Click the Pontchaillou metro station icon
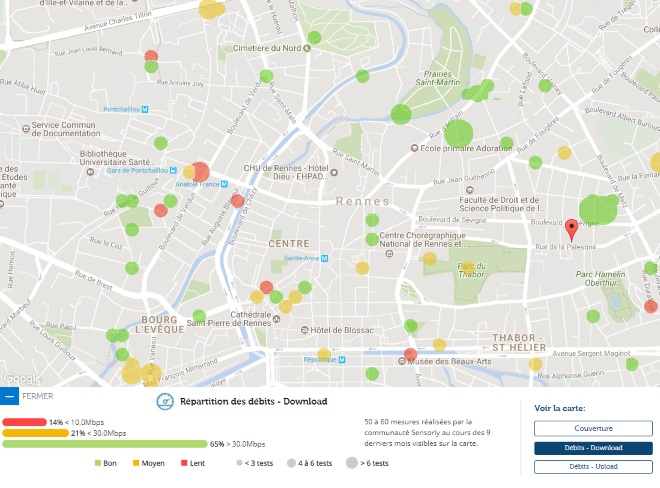660x488 pixels. (x=145, y=108)
